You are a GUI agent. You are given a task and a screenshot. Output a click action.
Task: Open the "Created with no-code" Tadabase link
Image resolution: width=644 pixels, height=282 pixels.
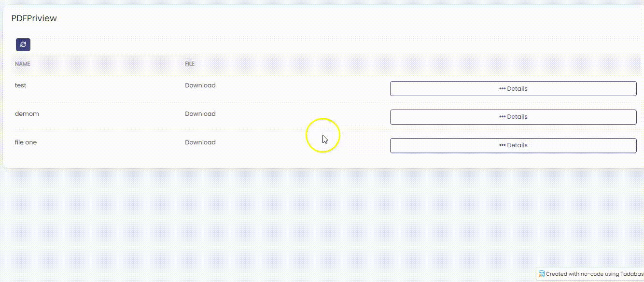coord(594,274)
